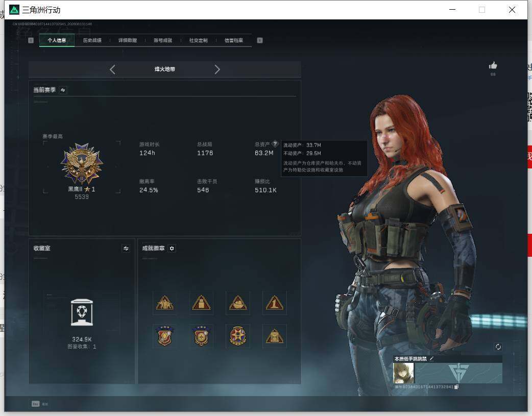The image size is (532, 416).
Task: Click the 不动资产: 29.5M tooltip line
Action: (302, 153)
